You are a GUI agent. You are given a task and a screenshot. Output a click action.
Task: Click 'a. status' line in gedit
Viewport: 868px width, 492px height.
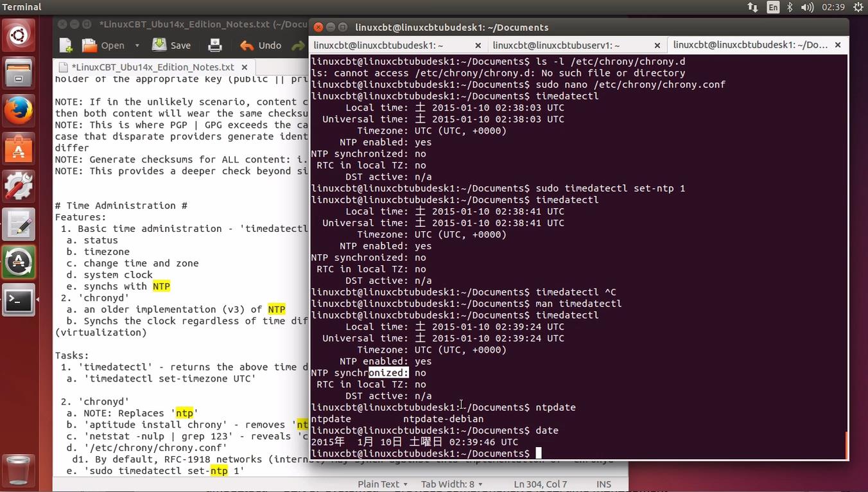(x=92, y=240)
